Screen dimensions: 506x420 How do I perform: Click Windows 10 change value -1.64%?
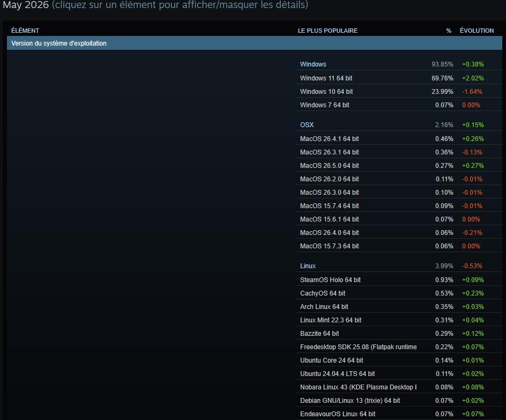pyautogui.click(x=472, y=92)
